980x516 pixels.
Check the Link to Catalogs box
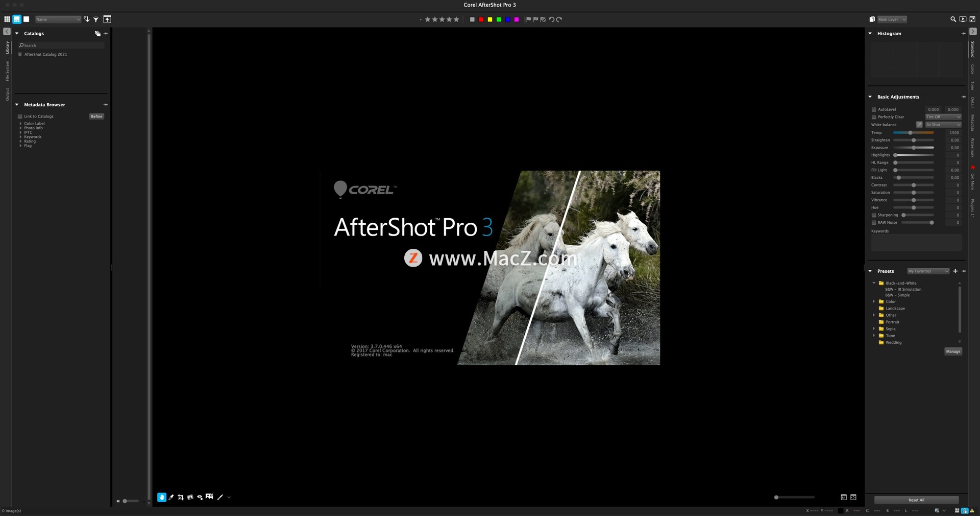pos(20,116)
